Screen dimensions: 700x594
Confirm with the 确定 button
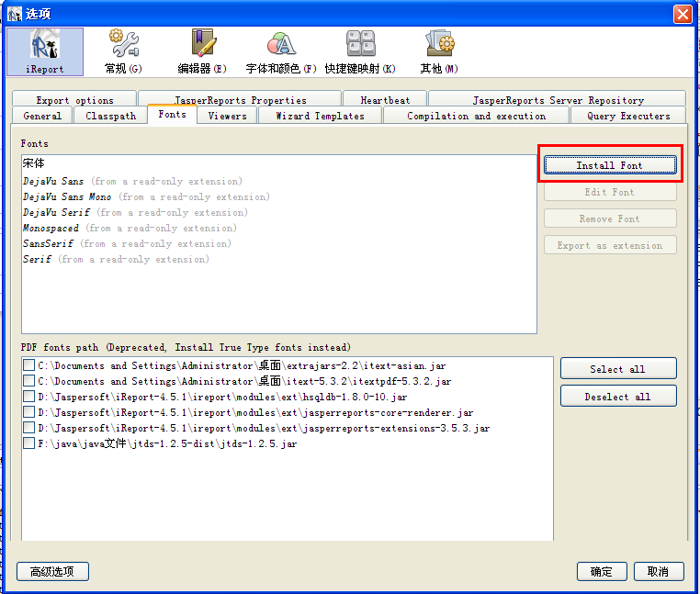(x=602, y=571)
